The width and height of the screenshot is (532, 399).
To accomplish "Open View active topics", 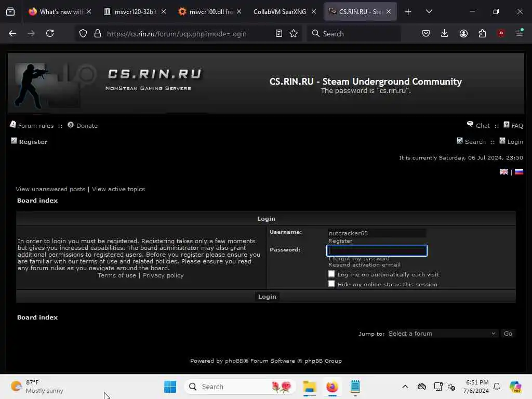I will pyautogui.click(x=118, y=189).
